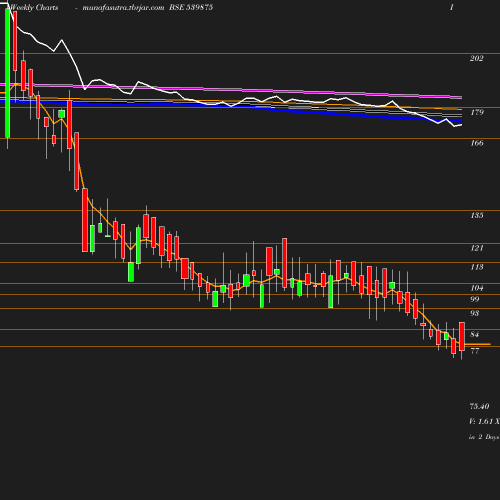Click the tall green first candlestick
Viewport: 500px width, 500px height.
[x=8, y=73]
